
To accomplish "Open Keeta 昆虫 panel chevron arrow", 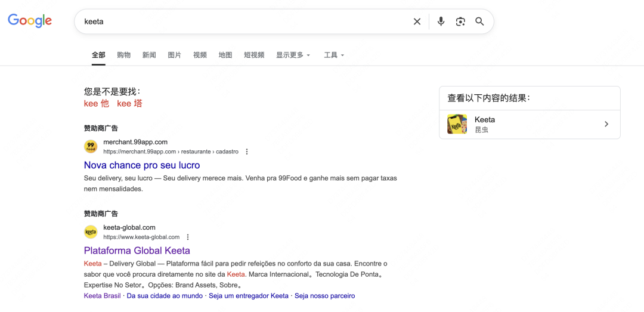I will click(x=606, y=124).
